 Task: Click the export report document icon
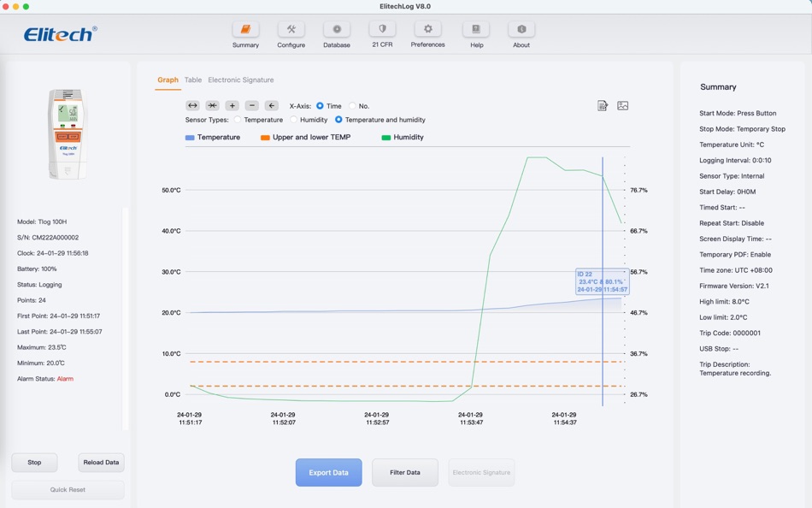pos(603,106)
